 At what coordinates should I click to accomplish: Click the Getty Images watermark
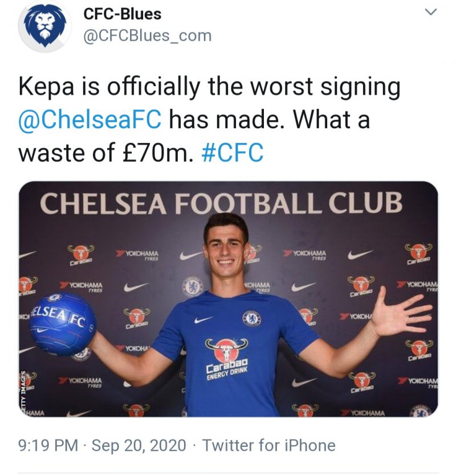(23, 393)
